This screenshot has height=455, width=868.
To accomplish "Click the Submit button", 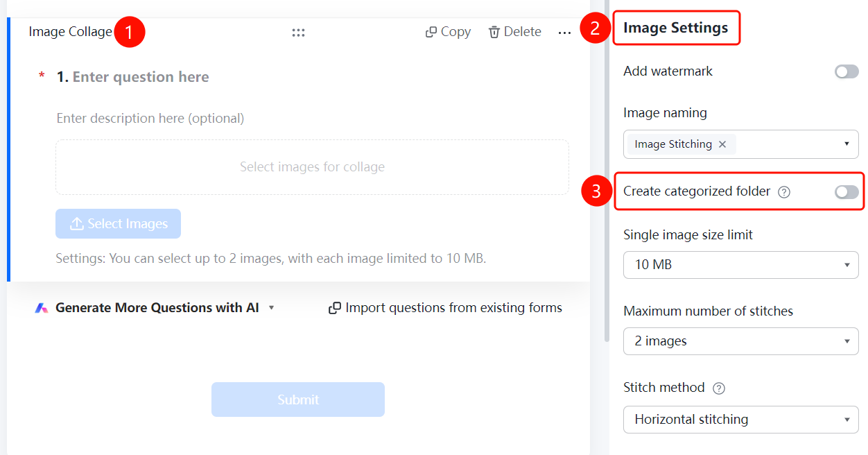I will click(298, 400).
